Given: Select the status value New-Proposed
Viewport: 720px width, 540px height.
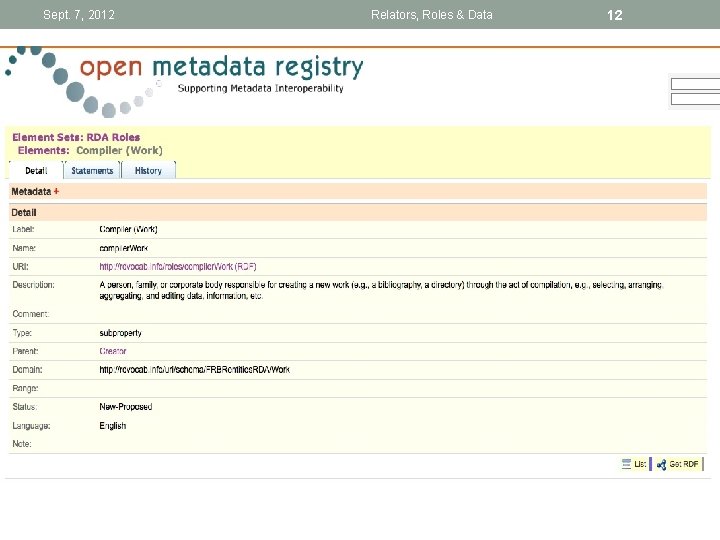Looking at the screenshot, I should pos(126,407).
